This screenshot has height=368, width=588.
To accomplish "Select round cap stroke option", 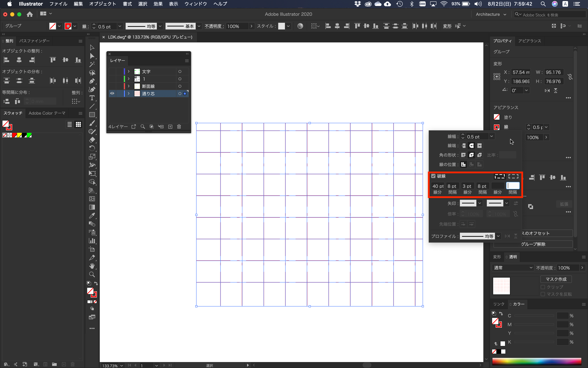I will [471, 146].
